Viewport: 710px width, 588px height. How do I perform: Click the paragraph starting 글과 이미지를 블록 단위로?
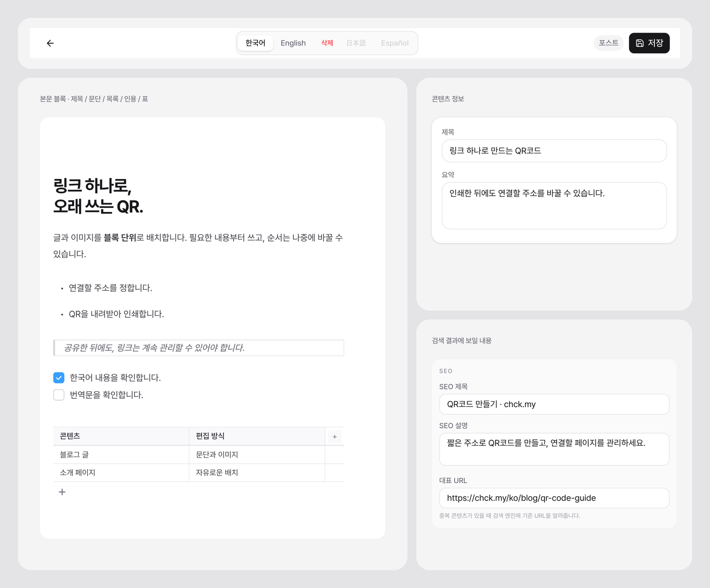198,245
